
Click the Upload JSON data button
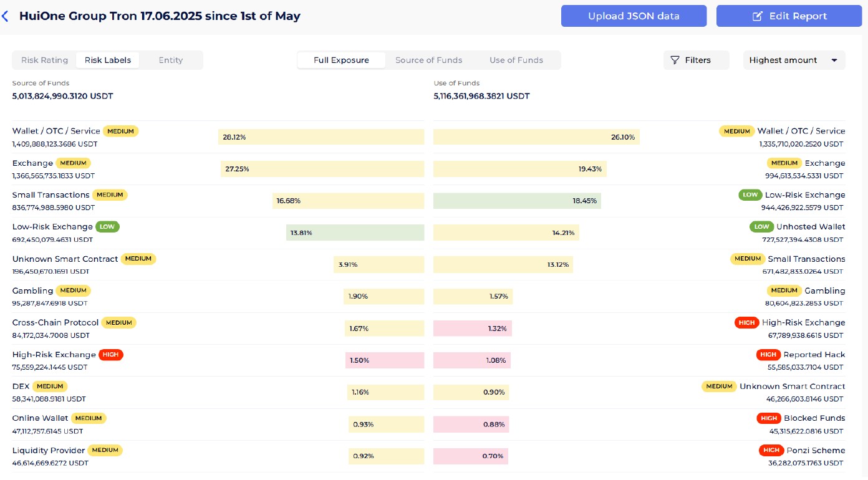pyautogui.click(x=634, y=16)
